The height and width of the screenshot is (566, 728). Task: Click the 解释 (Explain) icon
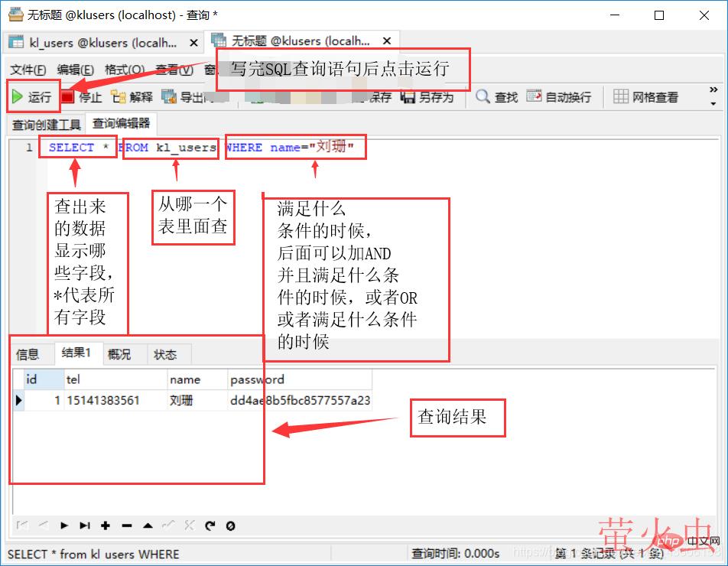(132, 97)
